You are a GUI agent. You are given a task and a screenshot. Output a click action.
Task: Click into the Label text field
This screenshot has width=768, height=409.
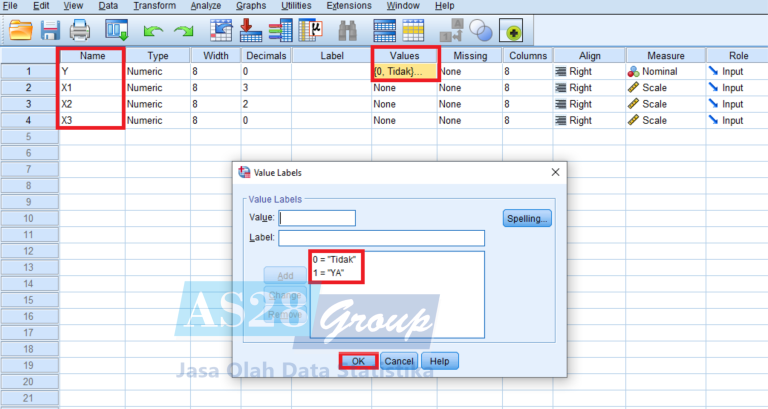point(381,238)
